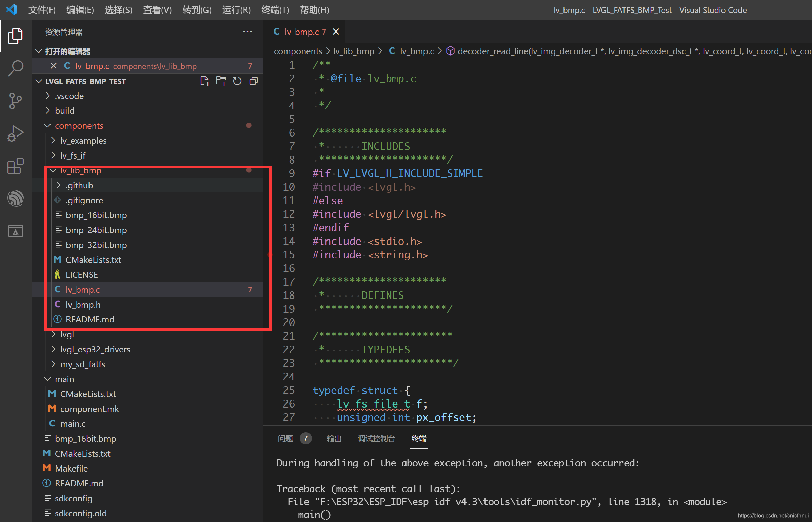Collapse all folders in the Explorer
Image resolution: width=812 pixels, height=522 pixels.
[253, 81]
